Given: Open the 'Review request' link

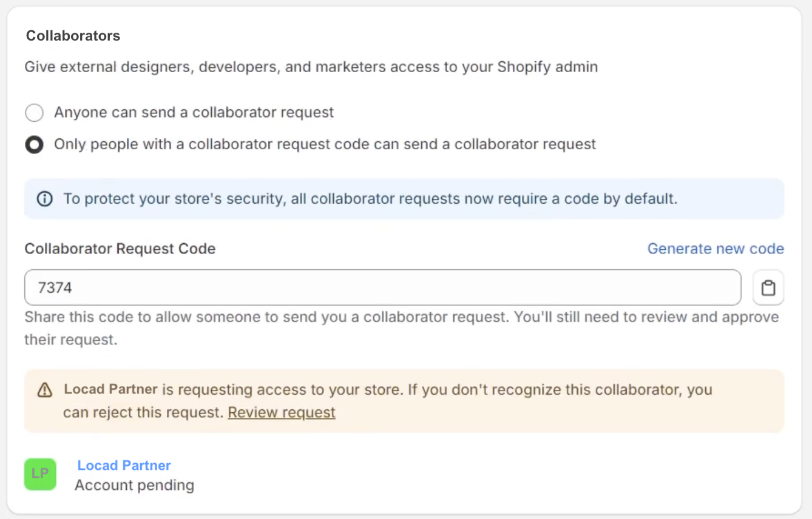Looking at the screenshot, I should click(282, 412).
